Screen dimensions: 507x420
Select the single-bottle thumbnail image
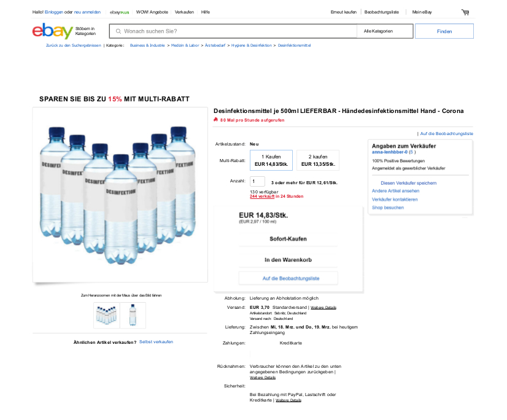(133, 315)
